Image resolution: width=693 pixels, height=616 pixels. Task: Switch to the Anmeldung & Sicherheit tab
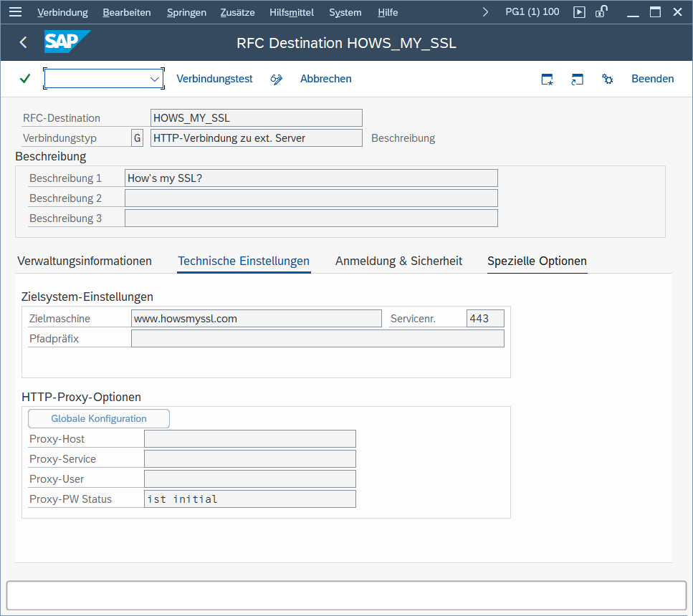[x=398, y=261]
